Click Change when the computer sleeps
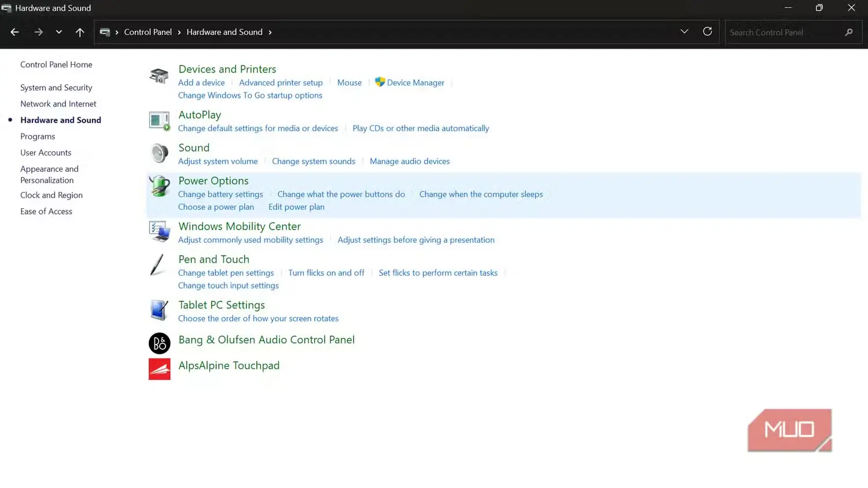 coord(481,194)
